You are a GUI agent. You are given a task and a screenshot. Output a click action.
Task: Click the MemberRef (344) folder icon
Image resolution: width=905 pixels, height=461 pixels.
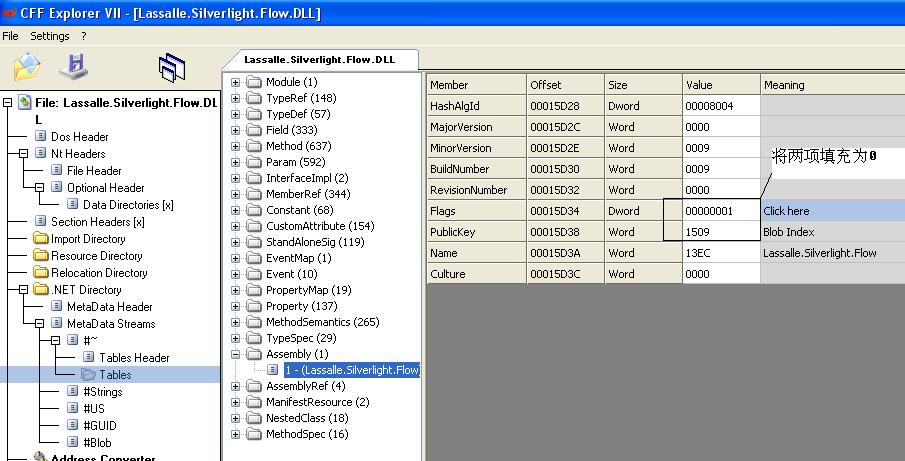(x=254, y=194)
